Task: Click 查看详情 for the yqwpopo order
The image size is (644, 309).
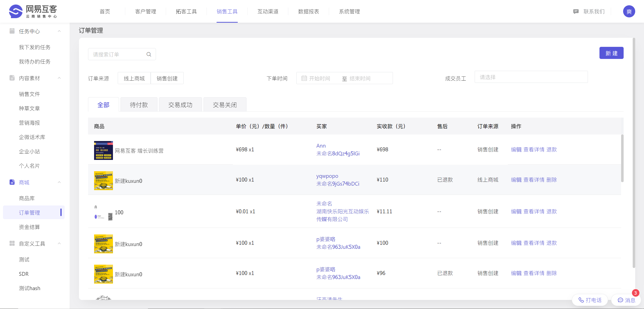Action: [534, 180]
